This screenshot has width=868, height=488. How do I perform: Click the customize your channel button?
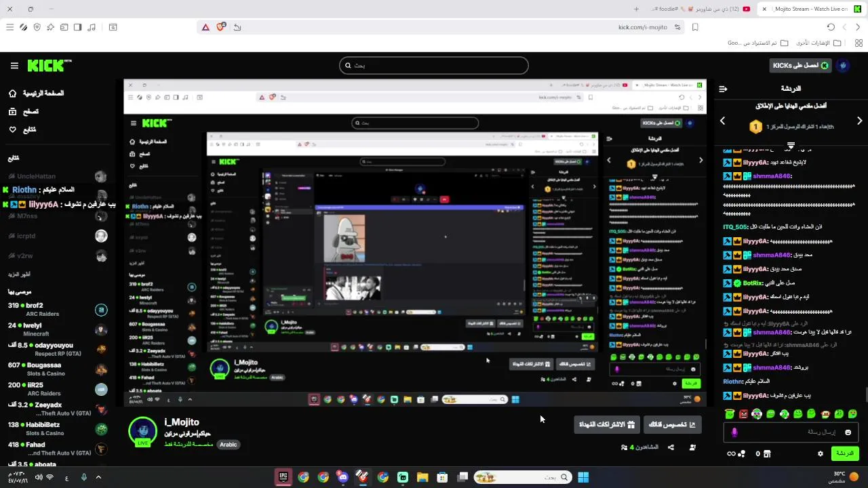coord(672,425)
